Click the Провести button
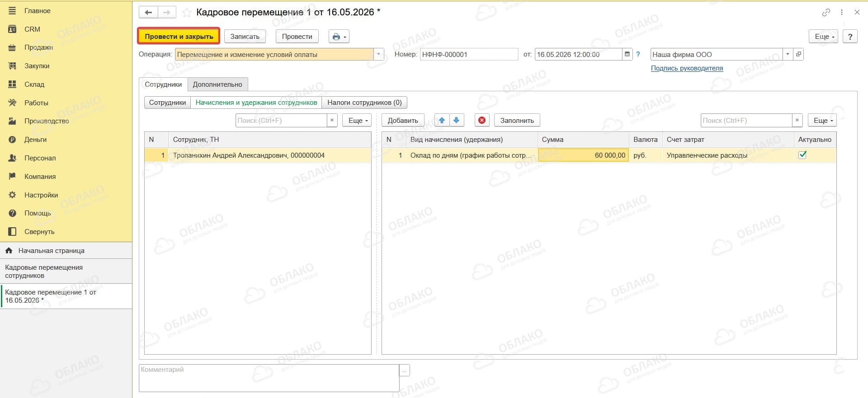The width and height of the screenshot is (868, 398). (x=297, y=37)
